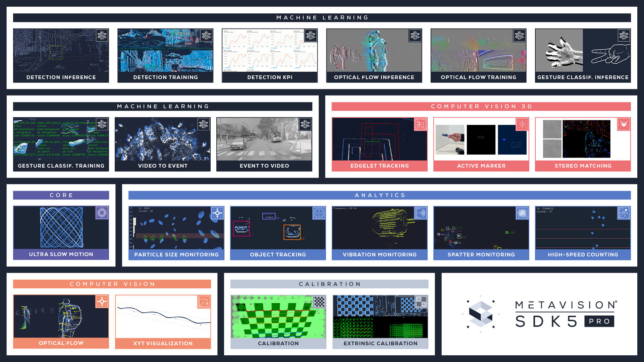Click the graph icon on XYT Visualization tile
The height and width of the screenshot is (362, 644).
tap(204, 302)
